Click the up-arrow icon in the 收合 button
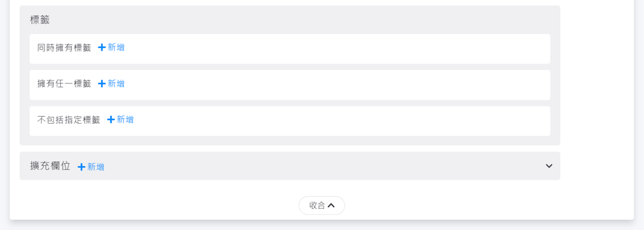 331,205
